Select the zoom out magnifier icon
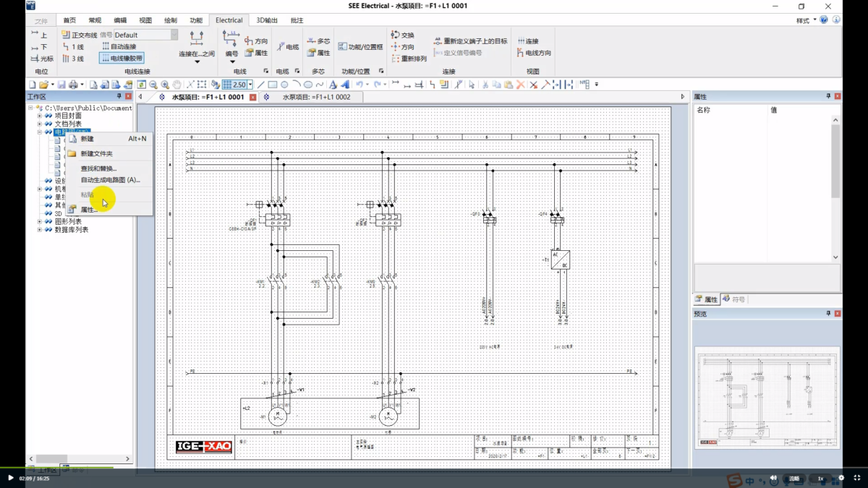This screenshot has width=868, height=488. click(153, 85)
